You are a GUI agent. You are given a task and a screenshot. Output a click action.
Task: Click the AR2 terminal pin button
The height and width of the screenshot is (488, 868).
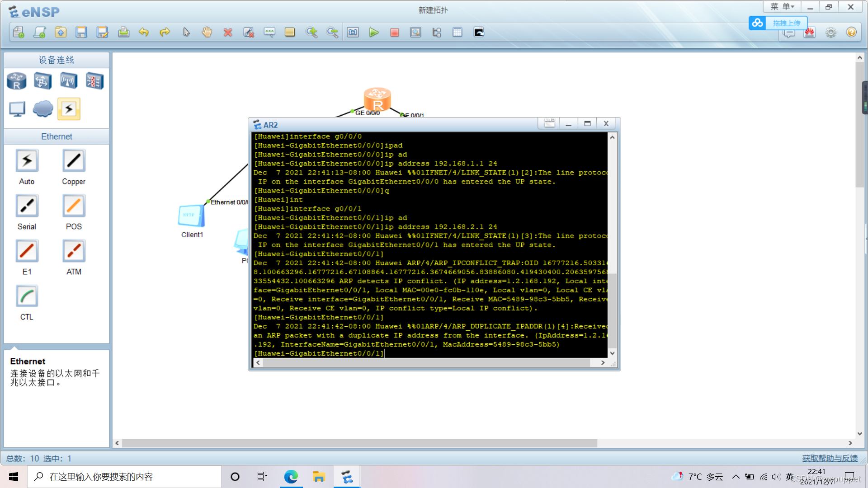pyautogui.click(x=549, y=123)
